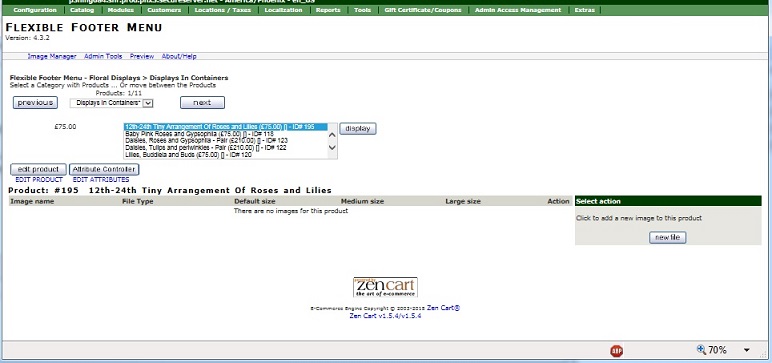Image resolution: width=772 pixels, height=363 pixels.
Task: Click the Default size column header
Action: 255,201
